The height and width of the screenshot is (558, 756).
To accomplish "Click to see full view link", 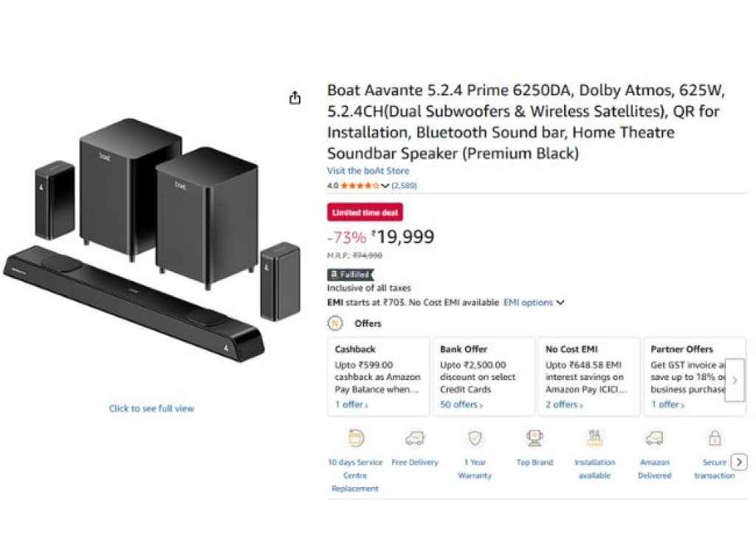I will 151,408.
